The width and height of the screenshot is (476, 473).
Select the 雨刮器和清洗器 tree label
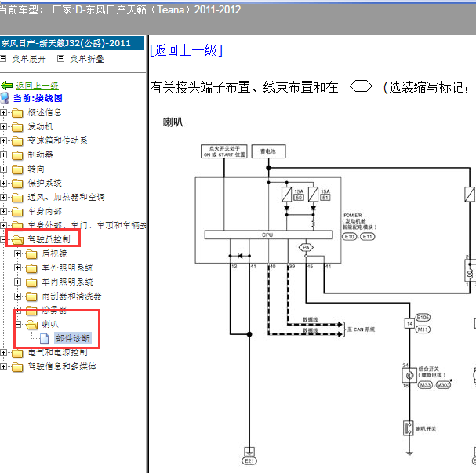click(x=71, y=296)
